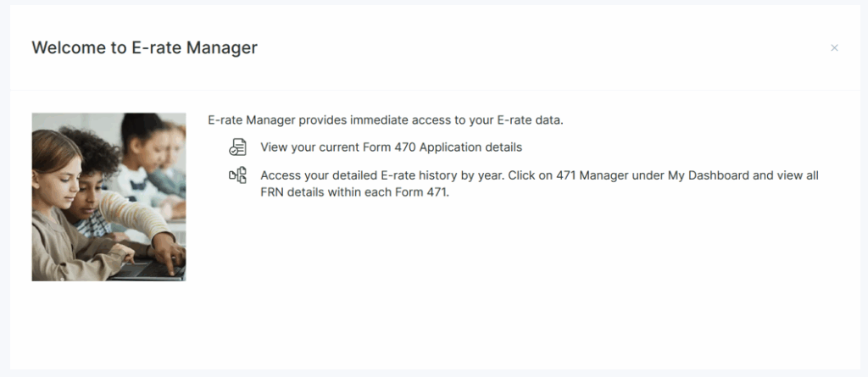Click the students classroom photo

pos(108,197)
